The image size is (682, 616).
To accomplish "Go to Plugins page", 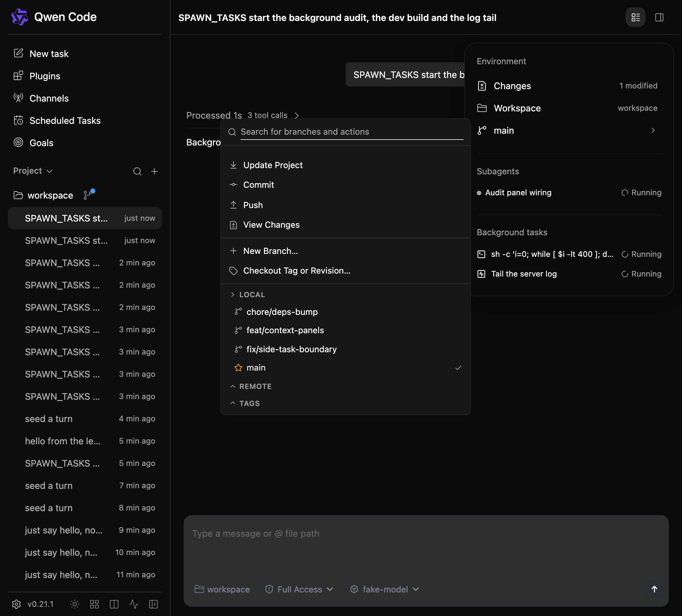I will (85, 76).
